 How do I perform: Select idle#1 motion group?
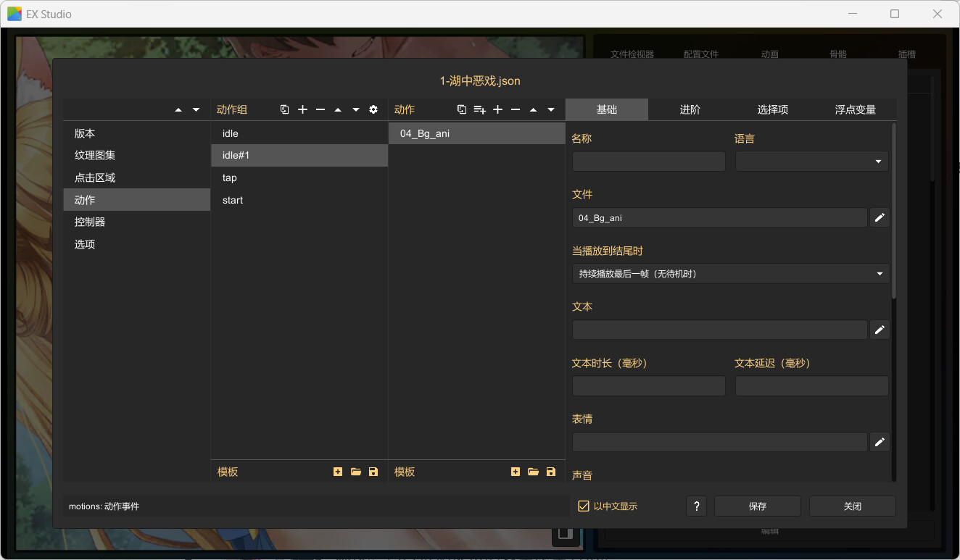[299, 155]
